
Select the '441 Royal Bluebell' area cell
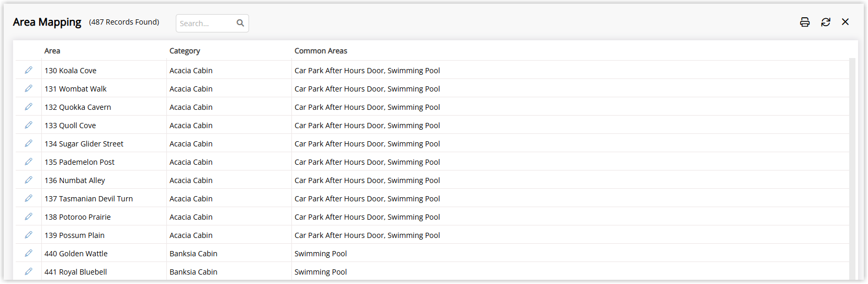tap(104, 271)
